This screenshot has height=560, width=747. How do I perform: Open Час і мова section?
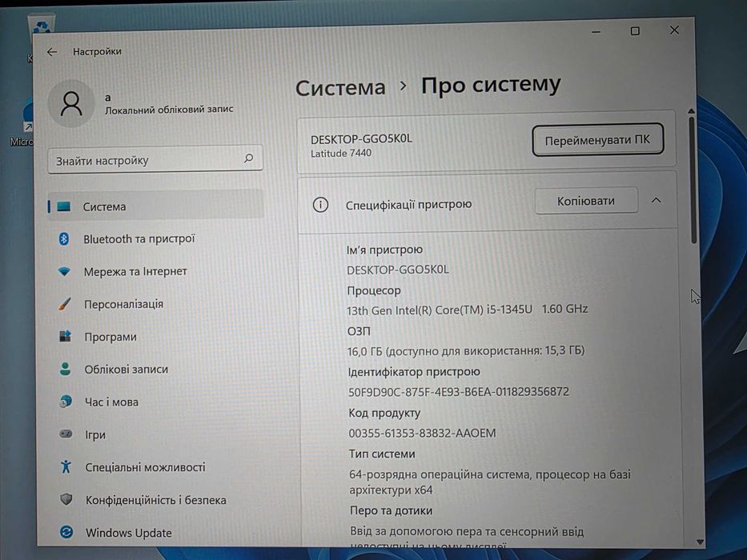point(156,402)
